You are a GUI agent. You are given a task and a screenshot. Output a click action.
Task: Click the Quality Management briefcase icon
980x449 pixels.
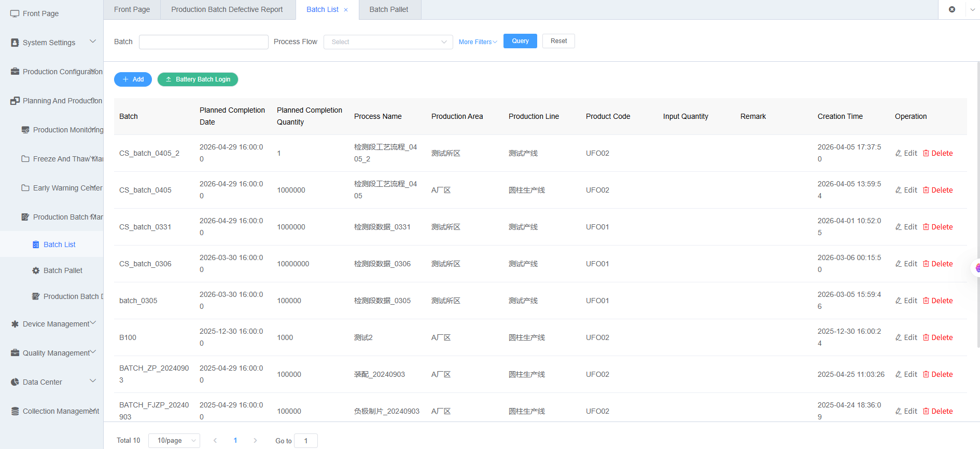(x=15, y=353)
